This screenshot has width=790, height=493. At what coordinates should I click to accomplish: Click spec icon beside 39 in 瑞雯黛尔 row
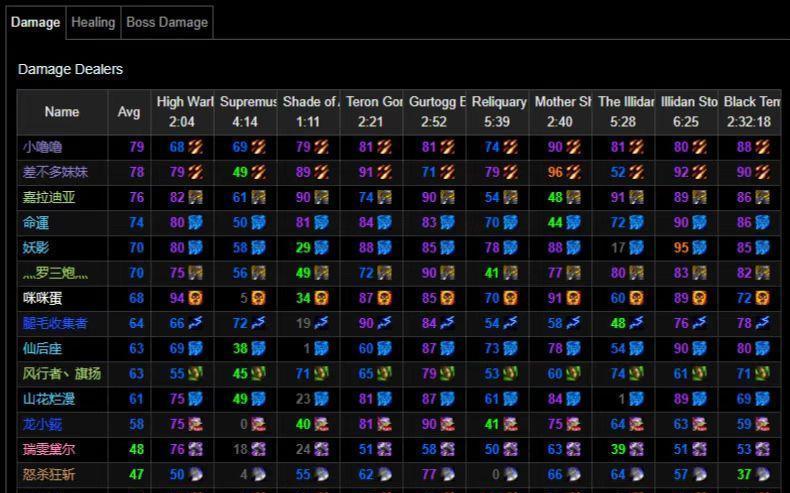tap(636, 449)
